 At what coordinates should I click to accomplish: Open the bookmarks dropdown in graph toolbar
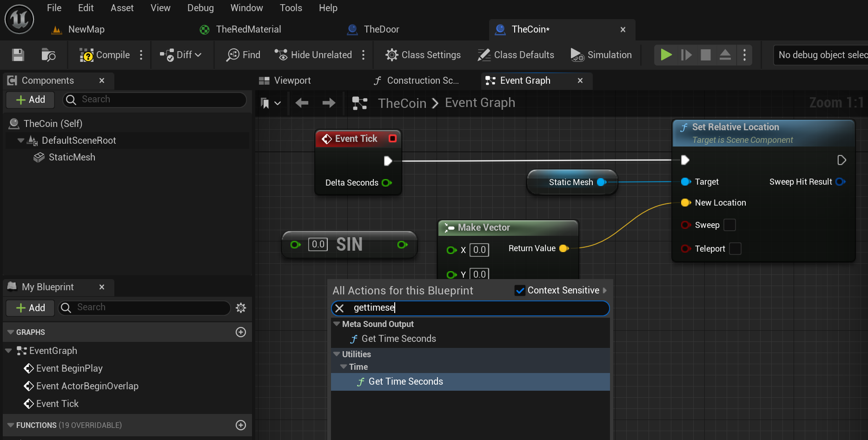[271, 103]
